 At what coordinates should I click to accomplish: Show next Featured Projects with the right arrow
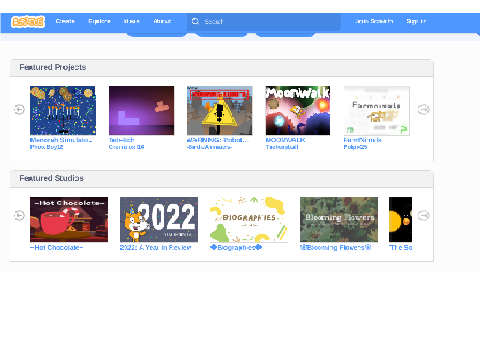click(x=423, y=109)
